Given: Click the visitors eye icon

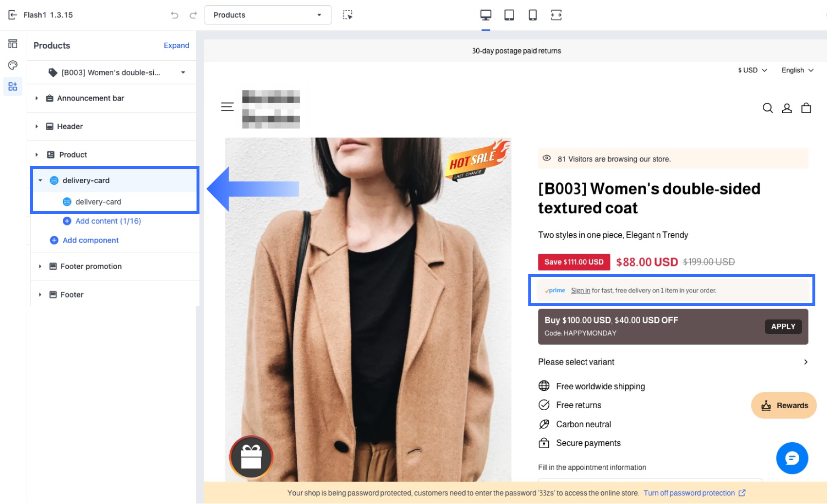Looking at the screenshot, I should click(x=547, y=158).
